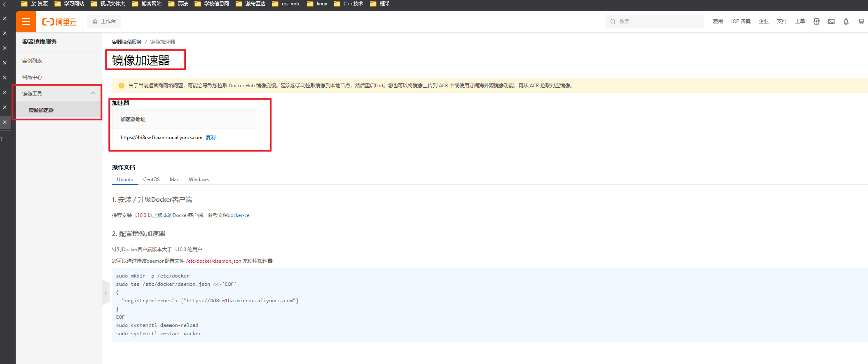The width and height of the screenshot is (868, 364).
Task: Click the sudo systemctl restart docker line
Action: pos(159,334)
